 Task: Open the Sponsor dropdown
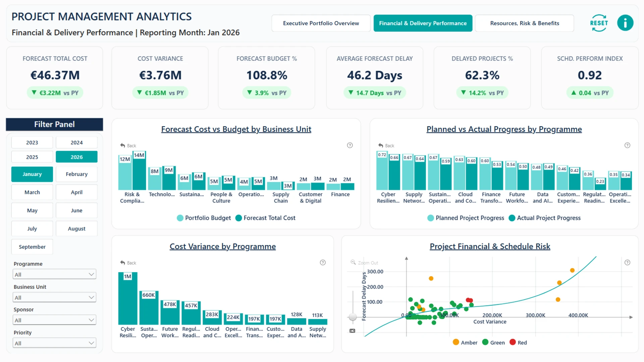coord(54,320)
